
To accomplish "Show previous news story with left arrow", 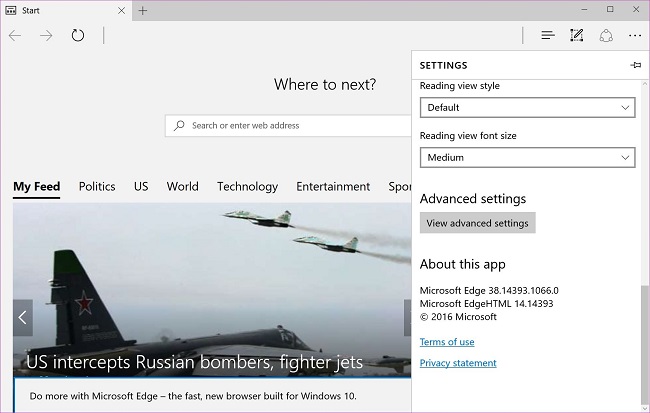I will pos(23,318).
